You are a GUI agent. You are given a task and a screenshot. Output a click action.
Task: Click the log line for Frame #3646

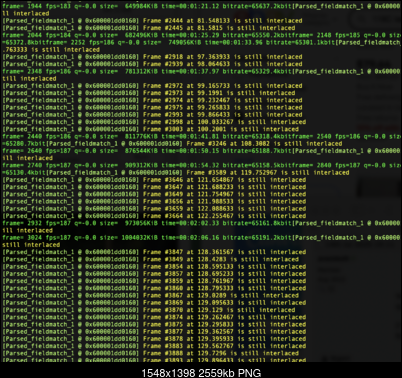tap(154, 180)
